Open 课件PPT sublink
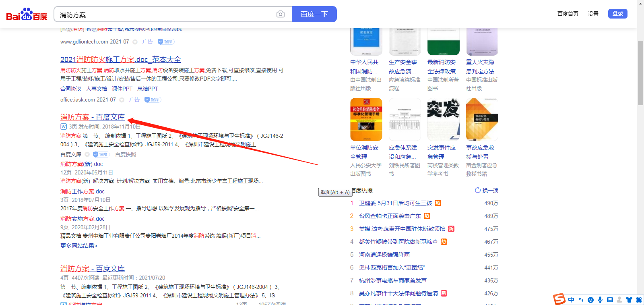 [x=122, y=89]
